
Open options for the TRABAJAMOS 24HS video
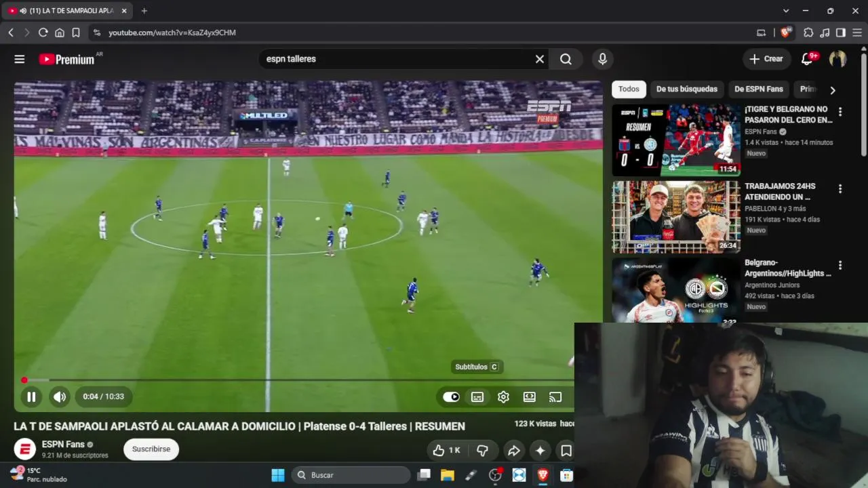coord(840,189)
